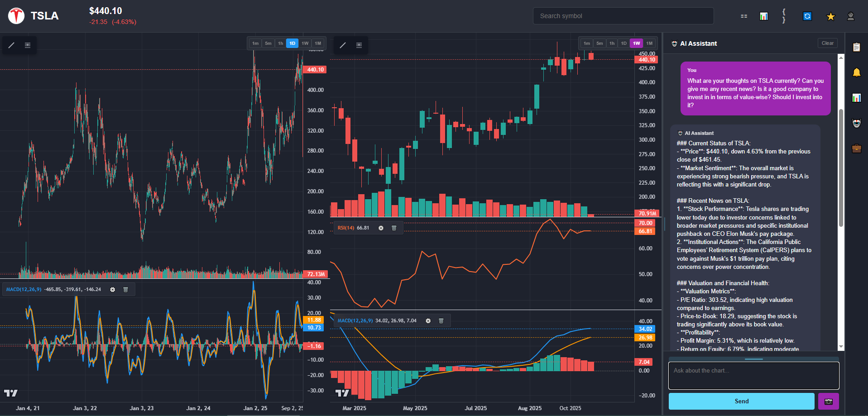
Task: Click the Send button
Action: tap(742, 402)
